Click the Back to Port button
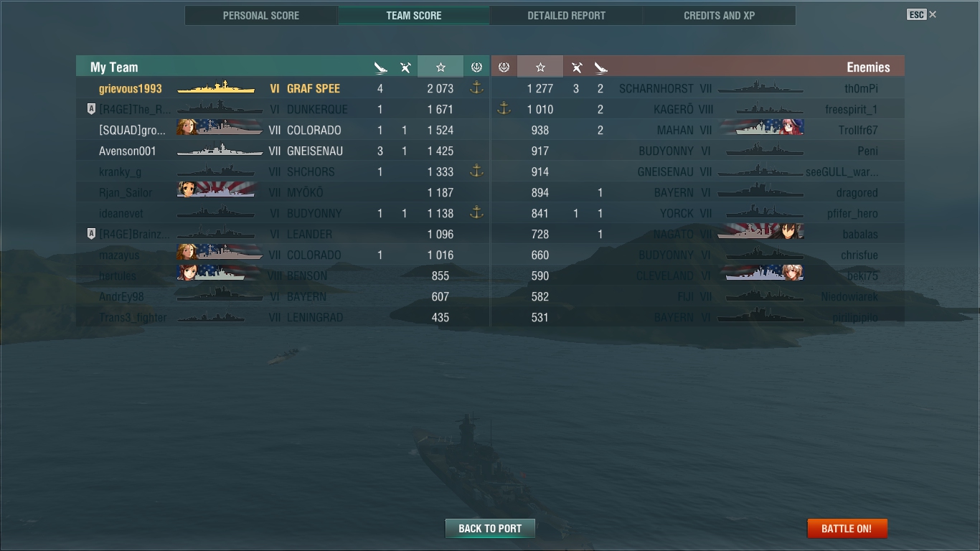This screenshot has width=980, height=551. [490, 529]
